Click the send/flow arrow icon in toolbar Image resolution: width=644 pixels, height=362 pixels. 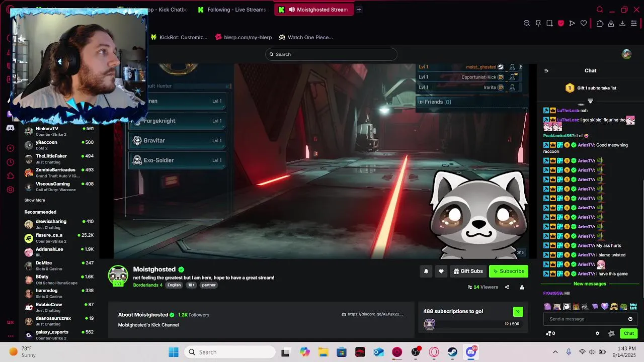pyautogui.click(x=572, y=23)
